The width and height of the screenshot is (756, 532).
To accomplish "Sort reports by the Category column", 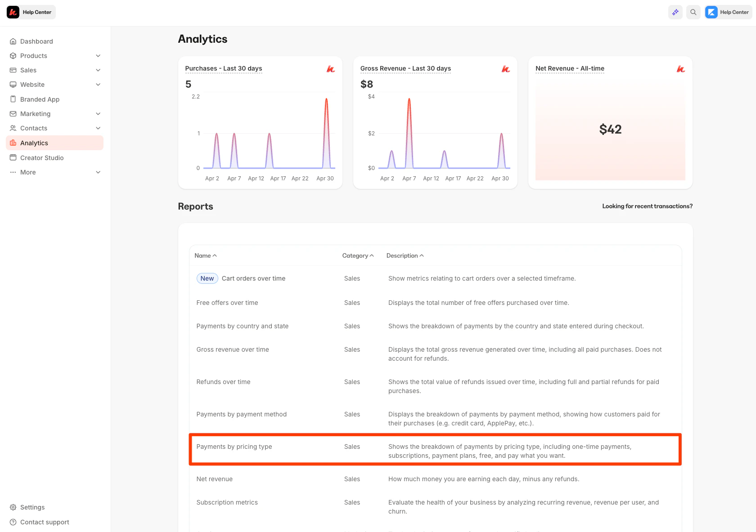I will [358, 255].
